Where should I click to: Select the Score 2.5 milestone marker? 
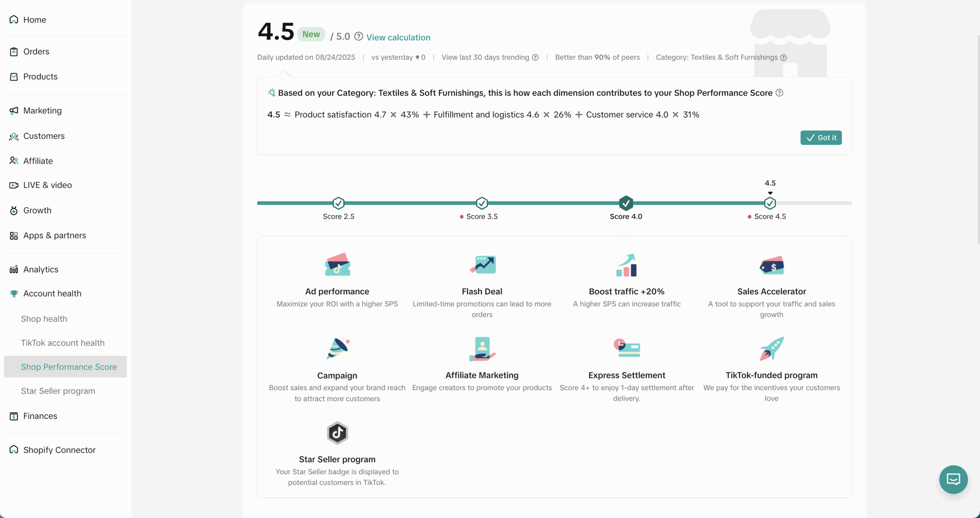coord(338,203)
